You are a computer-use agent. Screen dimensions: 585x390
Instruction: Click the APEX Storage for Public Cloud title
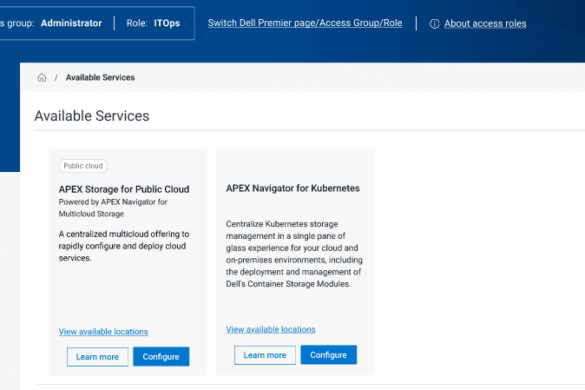(x=124, y=189)
